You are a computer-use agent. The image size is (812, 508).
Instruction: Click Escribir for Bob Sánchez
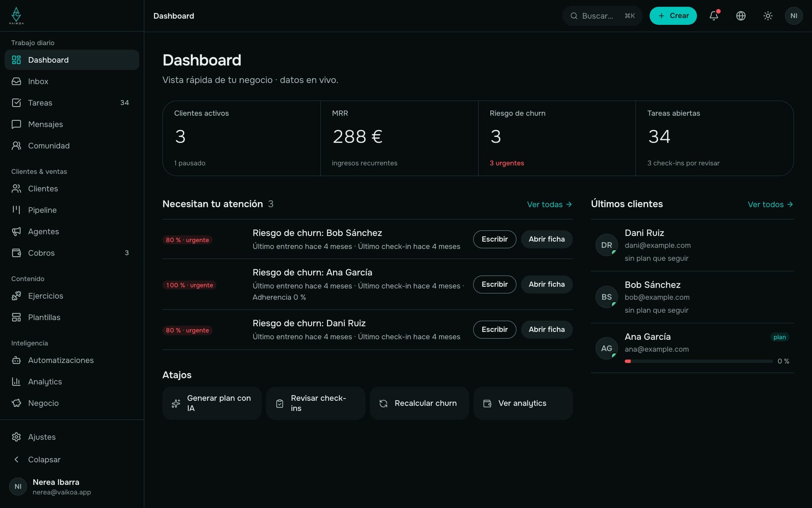point(494,239)
